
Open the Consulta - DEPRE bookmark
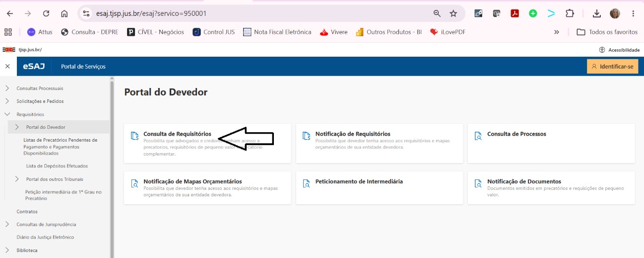[x=90, y=32]
